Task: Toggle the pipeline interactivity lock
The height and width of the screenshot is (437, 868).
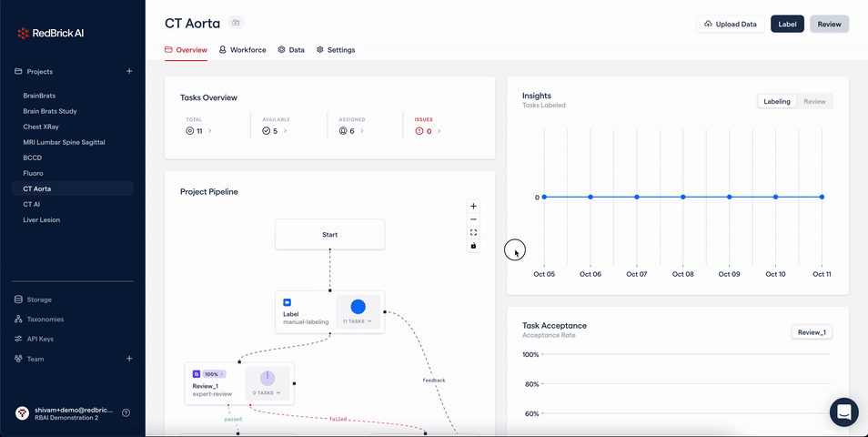Action: tap(473, 246)
